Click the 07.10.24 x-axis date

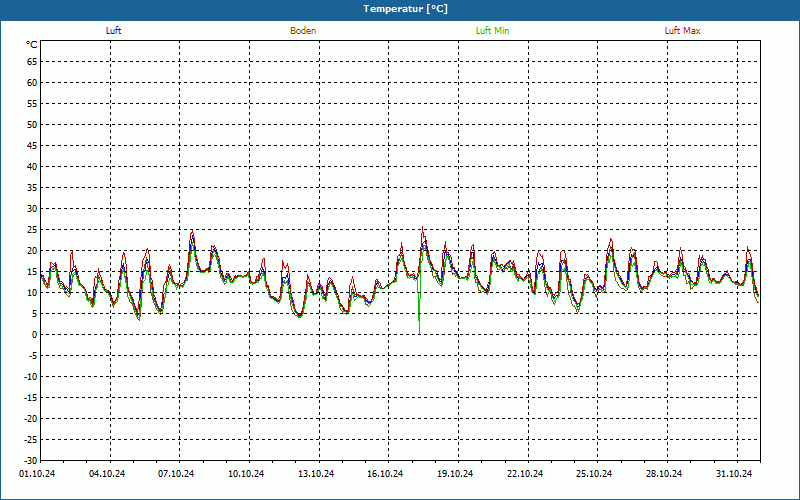point(177,474)
